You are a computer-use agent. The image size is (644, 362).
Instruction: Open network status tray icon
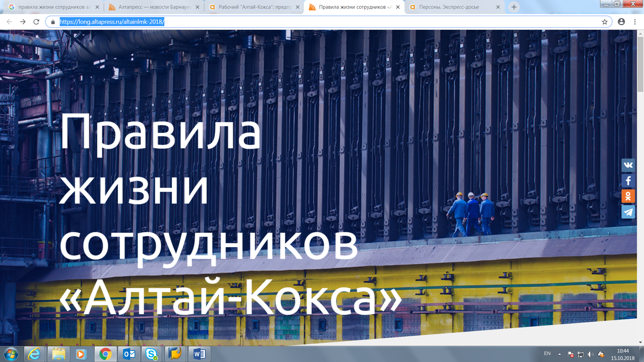point(581,354)
